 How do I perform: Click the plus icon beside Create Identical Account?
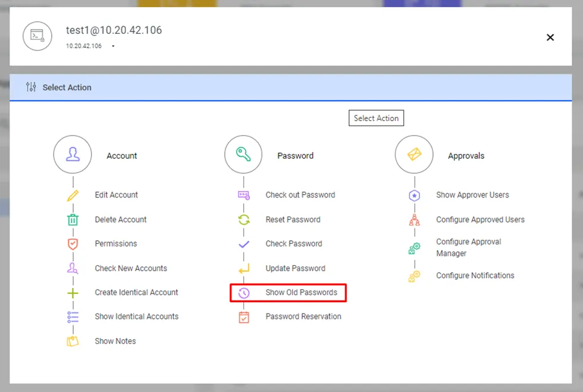(73, 293)
